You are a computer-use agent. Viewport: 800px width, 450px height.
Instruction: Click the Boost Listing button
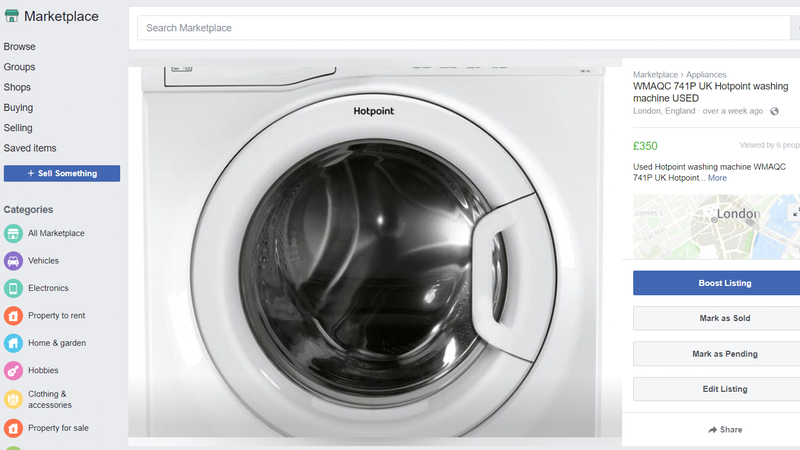716,283
